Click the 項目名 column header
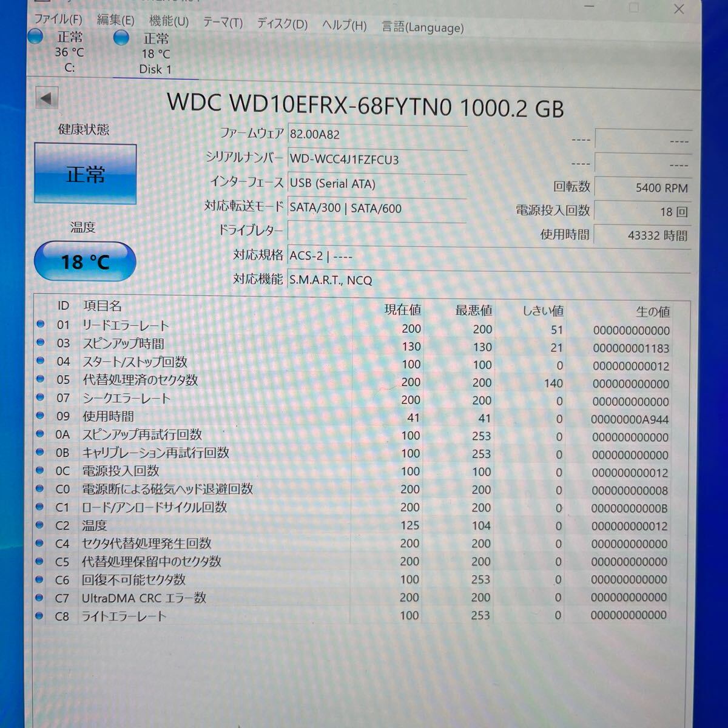 click(103, 306)
